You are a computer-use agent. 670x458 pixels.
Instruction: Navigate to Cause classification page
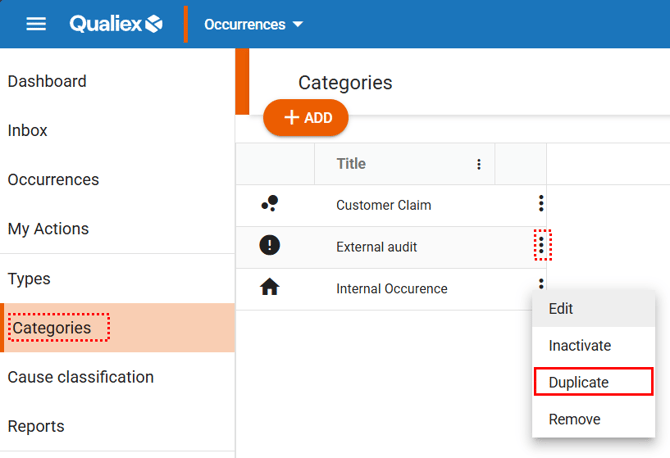point(81,377)
